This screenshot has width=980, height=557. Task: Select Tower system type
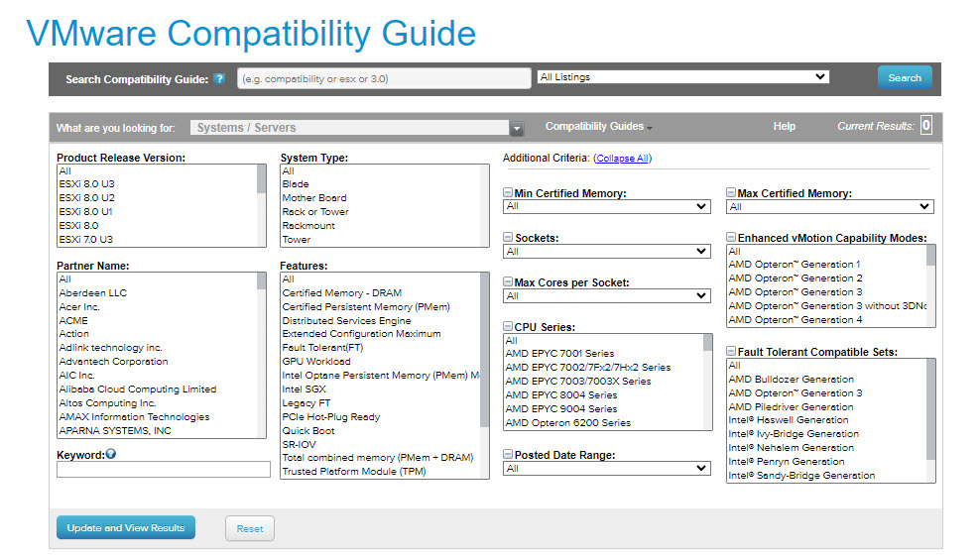coord(297,240)
